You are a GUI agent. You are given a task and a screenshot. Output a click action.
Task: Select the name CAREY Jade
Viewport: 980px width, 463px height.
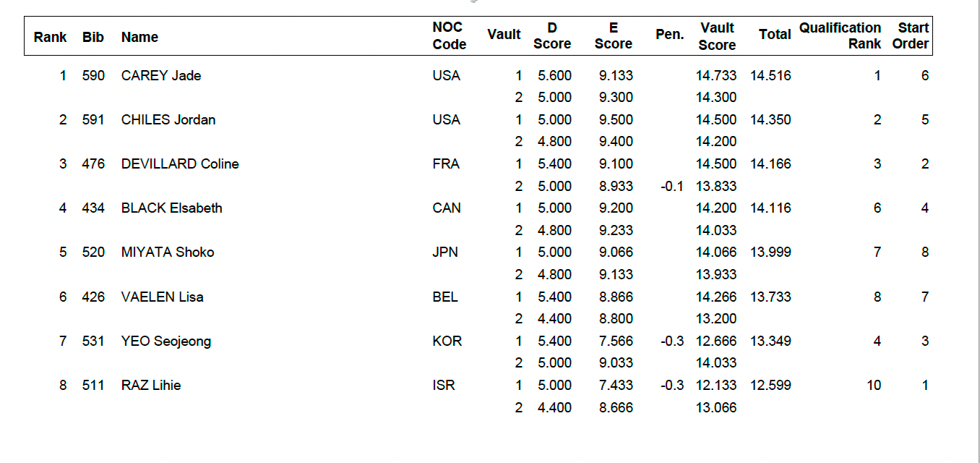(161, 75)
